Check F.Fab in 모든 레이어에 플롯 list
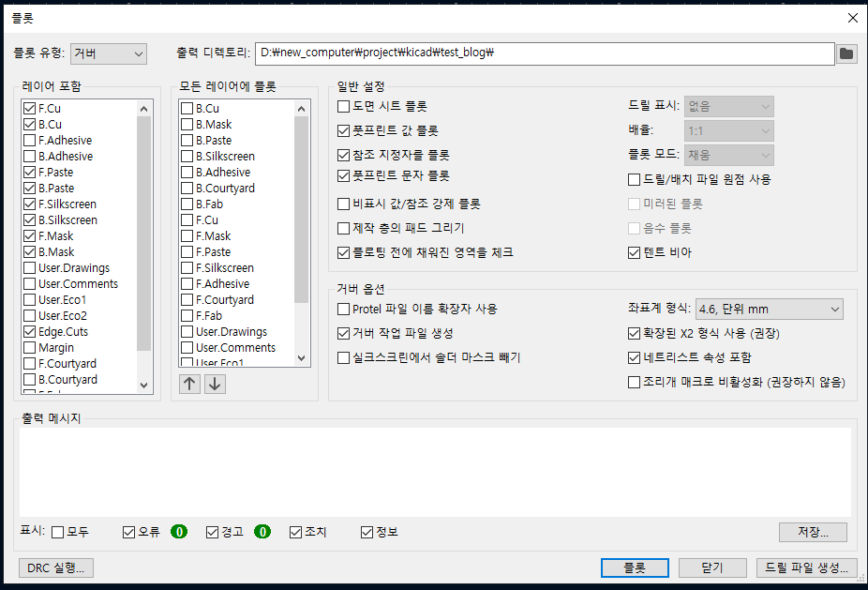The height and width of the screenshot is (590, 868). 187,316
